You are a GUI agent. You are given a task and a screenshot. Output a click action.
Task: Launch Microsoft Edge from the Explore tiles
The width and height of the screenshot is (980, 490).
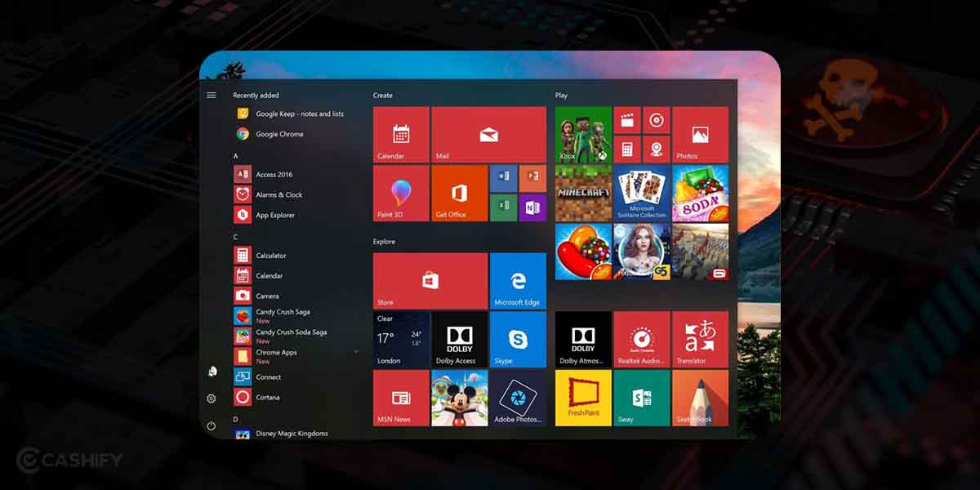tap(518, 278)
